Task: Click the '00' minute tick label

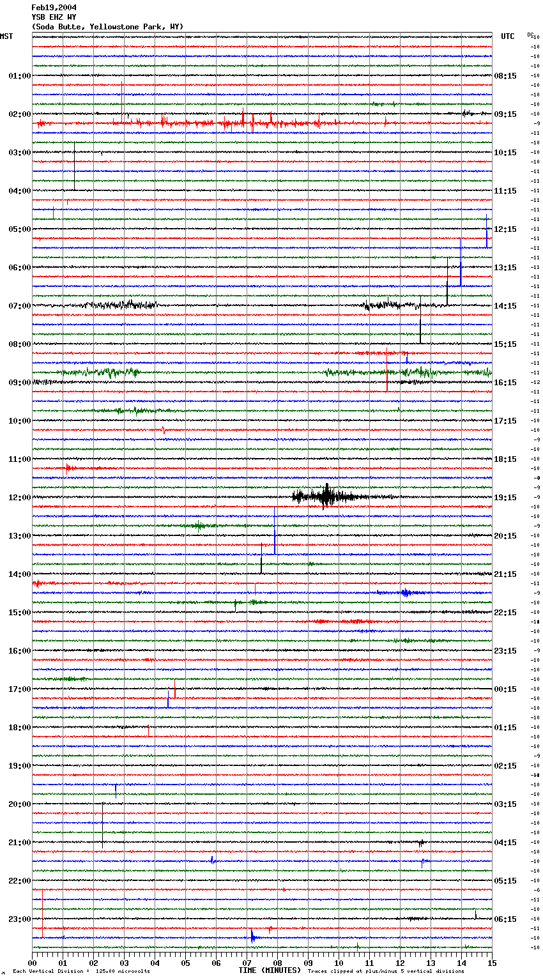Action: [32, 963]
